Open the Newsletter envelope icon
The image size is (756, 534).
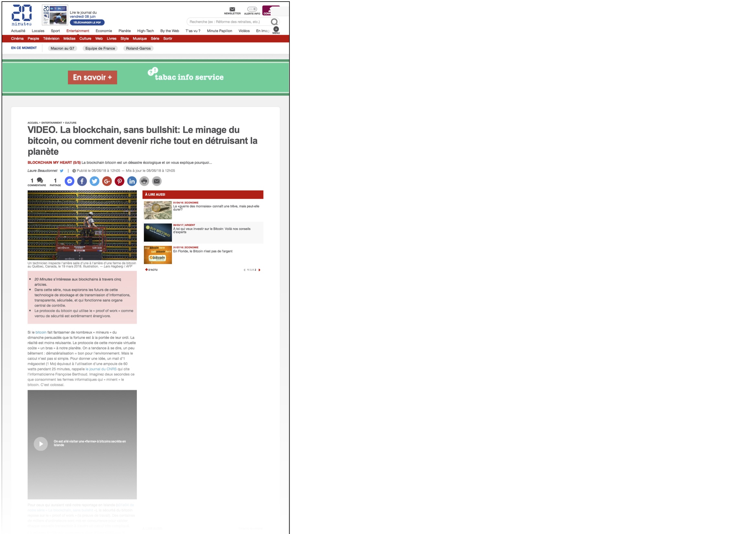coord(232,9)
